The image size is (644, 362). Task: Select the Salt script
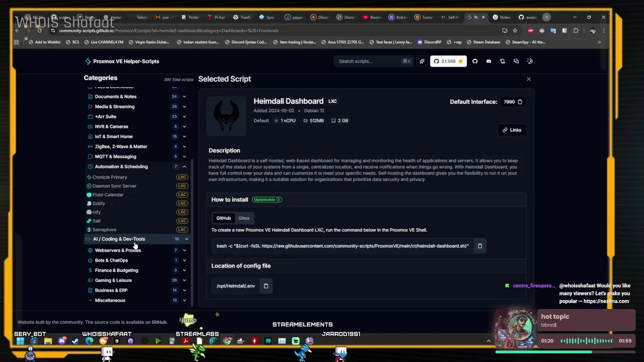coord(137,221)
